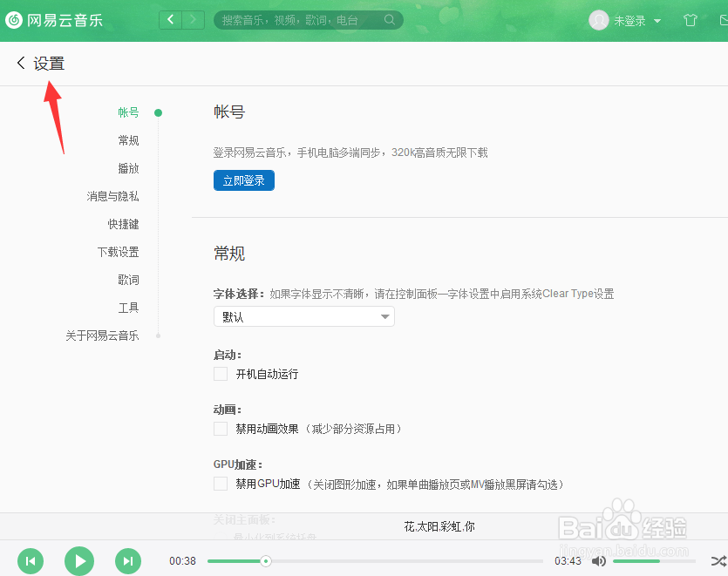Skip to the next track
Image resolution: width=728 pixels, height=576 pixels.
[x=128, y=561]
